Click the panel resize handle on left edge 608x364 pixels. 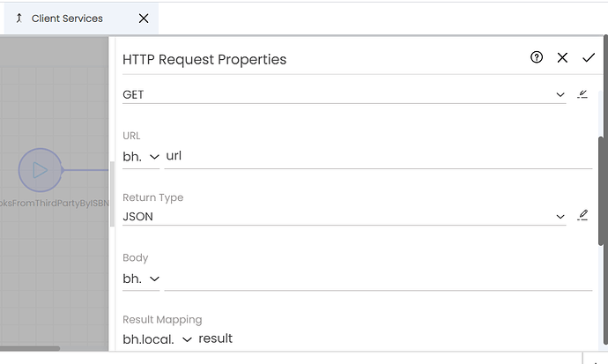point(112,194)
